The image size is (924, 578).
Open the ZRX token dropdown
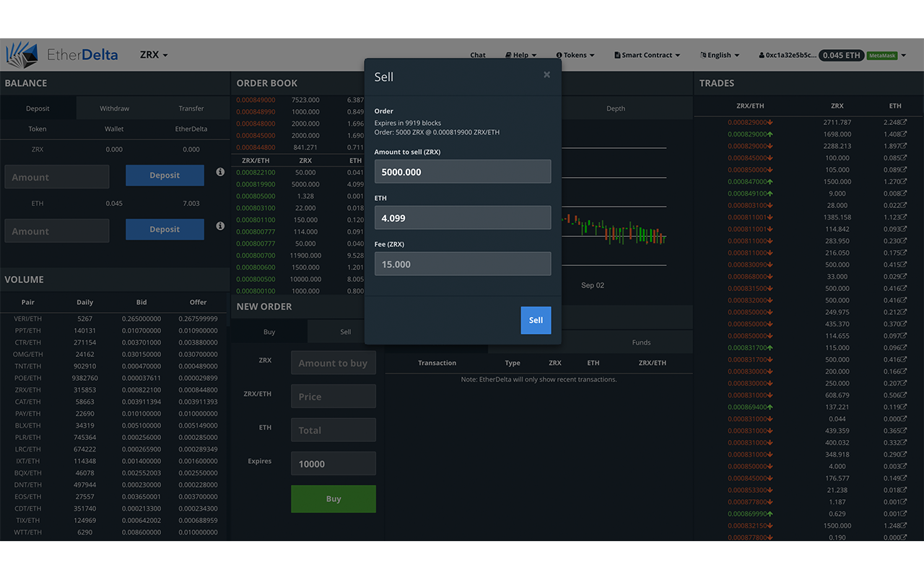[x=154, y=55]
